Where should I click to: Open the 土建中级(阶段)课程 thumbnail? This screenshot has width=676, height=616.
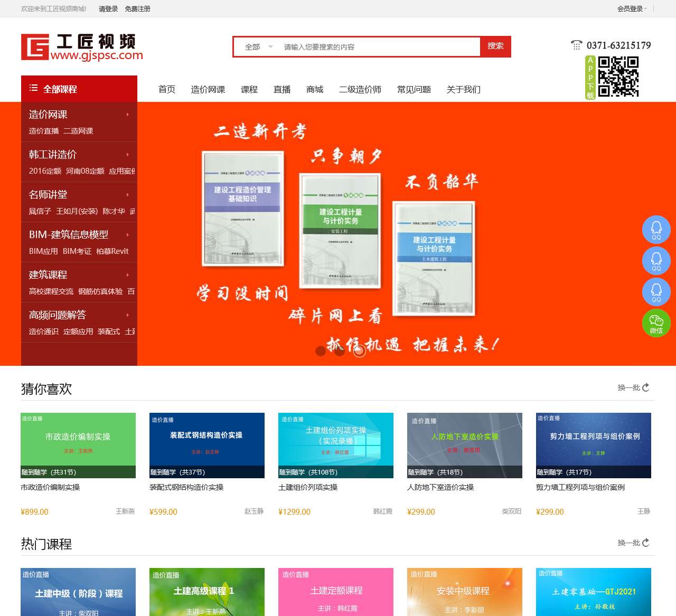click(x=78, y=592)
